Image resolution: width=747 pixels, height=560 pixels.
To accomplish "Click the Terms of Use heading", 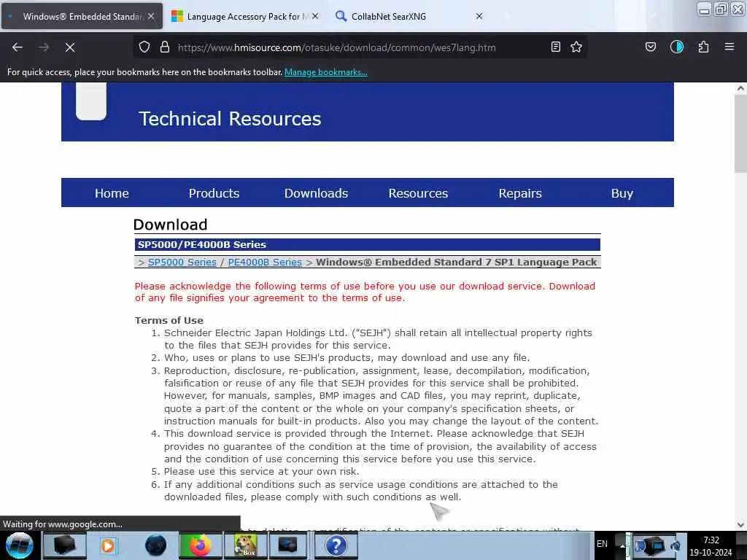I will [x=169, y=321].
